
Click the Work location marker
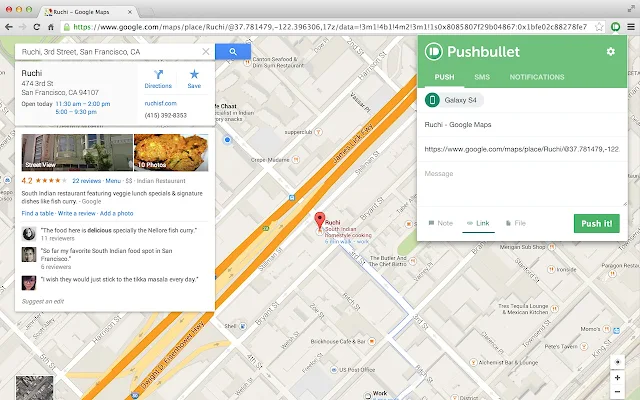coord(368,395)
